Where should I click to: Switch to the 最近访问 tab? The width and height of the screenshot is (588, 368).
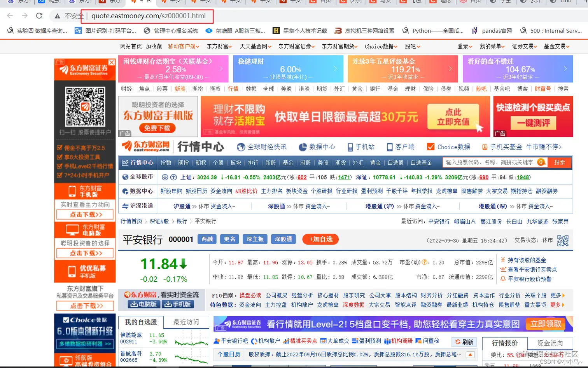pyautogui.click(x=186, y=322)
